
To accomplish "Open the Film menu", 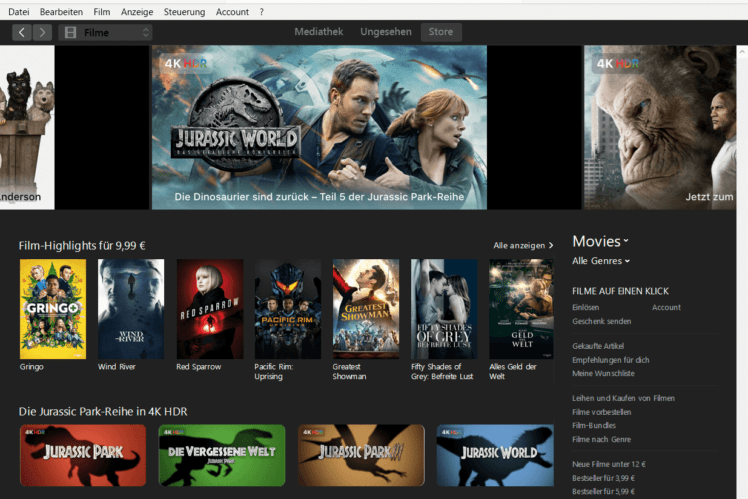I will [x=102, y=12].
